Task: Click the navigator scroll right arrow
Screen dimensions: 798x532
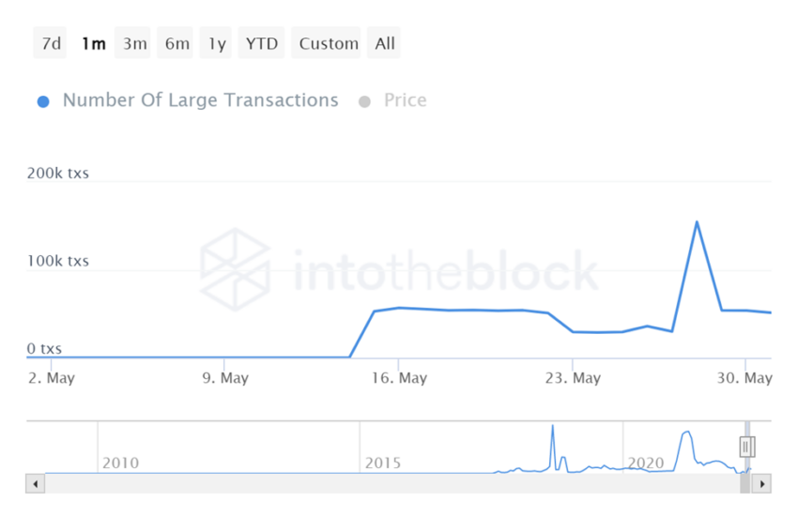Action: [x=762, y=484]
